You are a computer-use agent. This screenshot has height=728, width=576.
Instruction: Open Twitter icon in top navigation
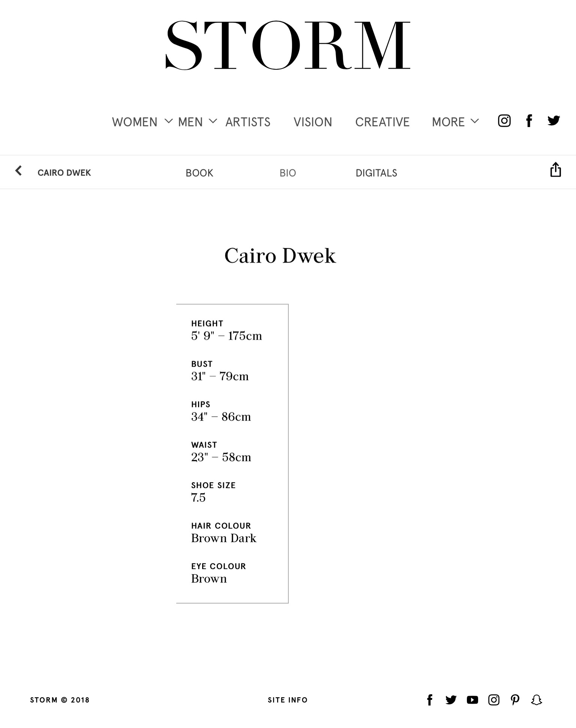click(x=553, y=121)
